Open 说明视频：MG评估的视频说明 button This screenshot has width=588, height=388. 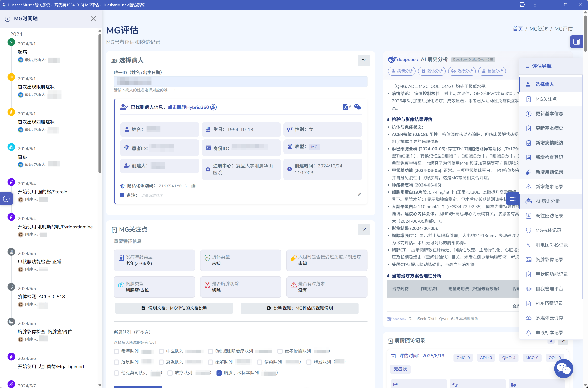click(x=299, y=308)
